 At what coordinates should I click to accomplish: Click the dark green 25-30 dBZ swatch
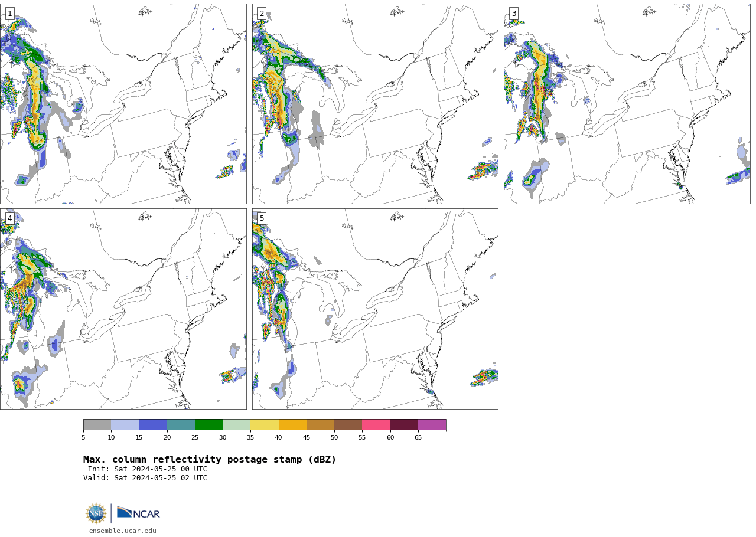(208, 425)
